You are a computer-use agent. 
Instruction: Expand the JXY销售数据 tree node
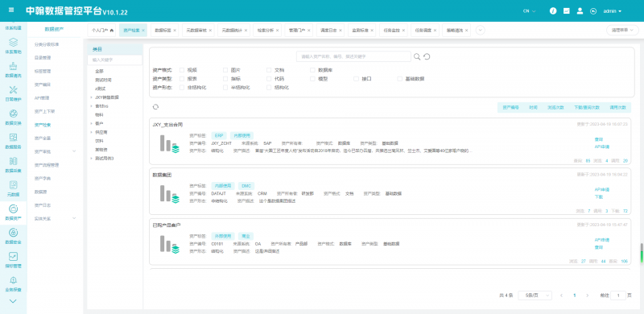(91, 97)
